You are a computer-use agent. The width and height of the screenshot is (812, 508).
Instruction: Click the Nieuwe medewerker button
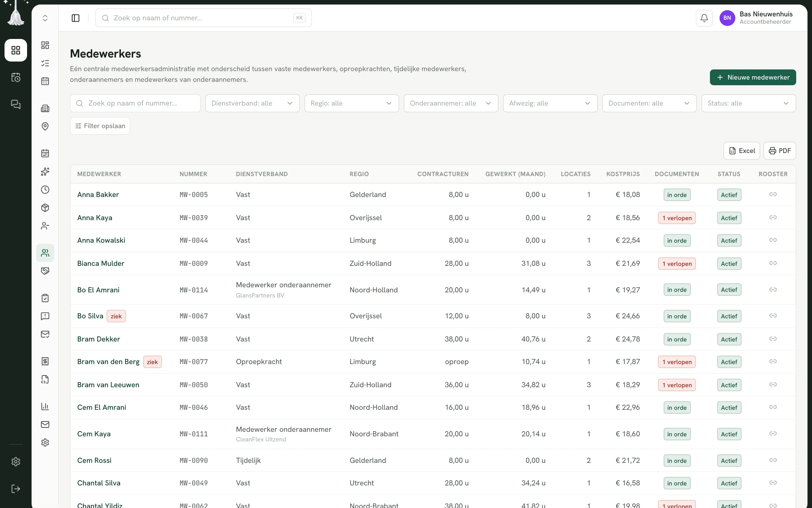click(x=753, y=77)
